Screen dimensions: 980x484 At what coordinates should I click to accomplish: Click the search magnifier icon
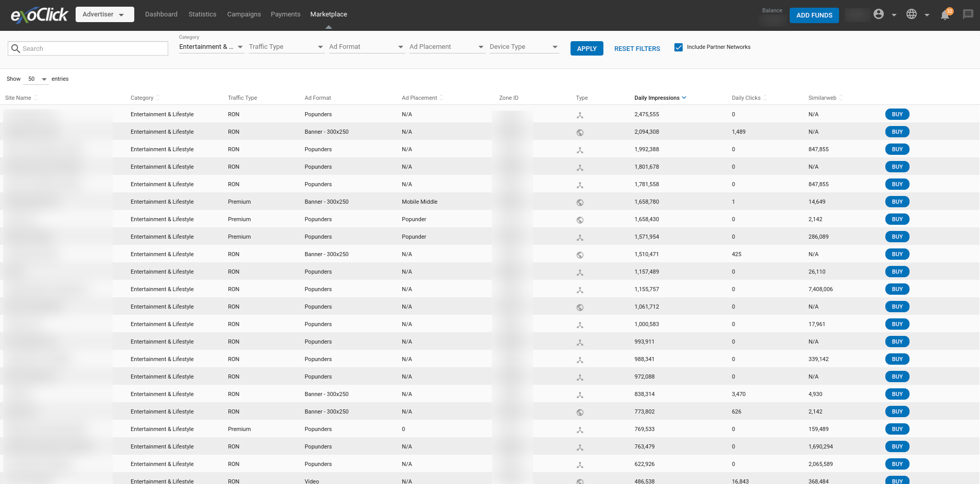click(x=15, y=48)
